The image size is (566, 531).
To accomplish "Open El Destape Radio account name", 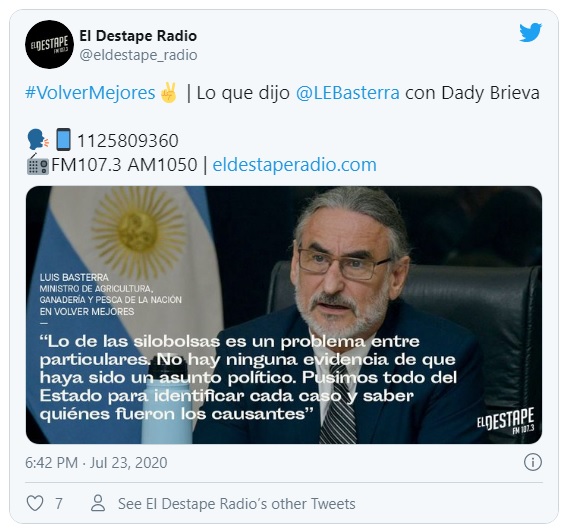I will (x=138, y=36).
